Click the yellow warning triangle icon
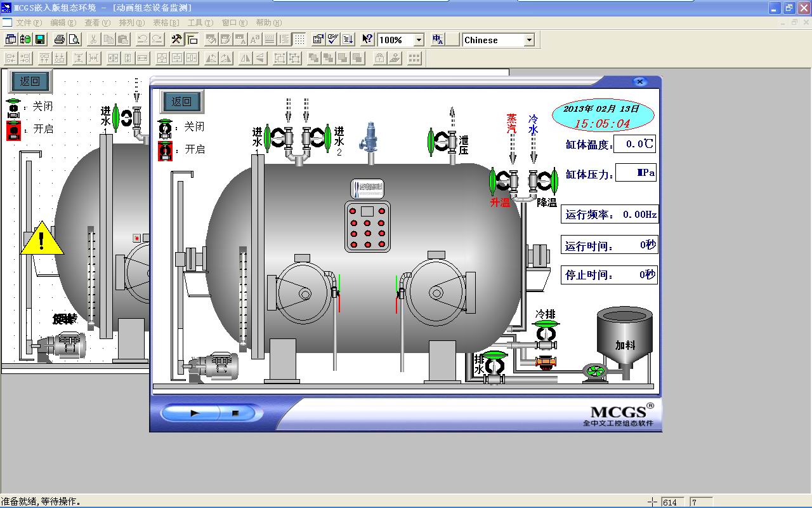The height and width of the screenshot is (508, 812). [42, 240]
